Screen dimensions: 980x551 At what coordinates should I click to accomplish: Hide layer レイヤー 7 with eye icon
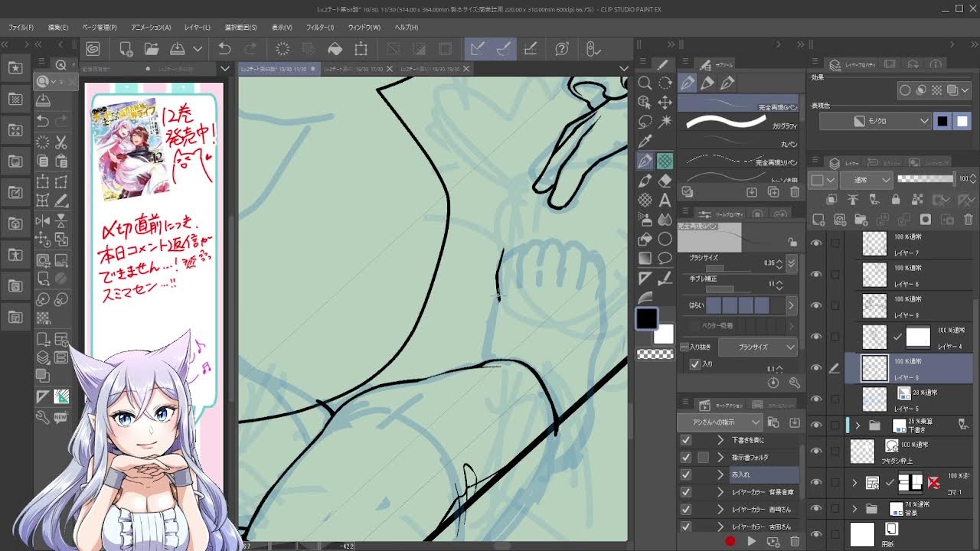click(816, 243)
